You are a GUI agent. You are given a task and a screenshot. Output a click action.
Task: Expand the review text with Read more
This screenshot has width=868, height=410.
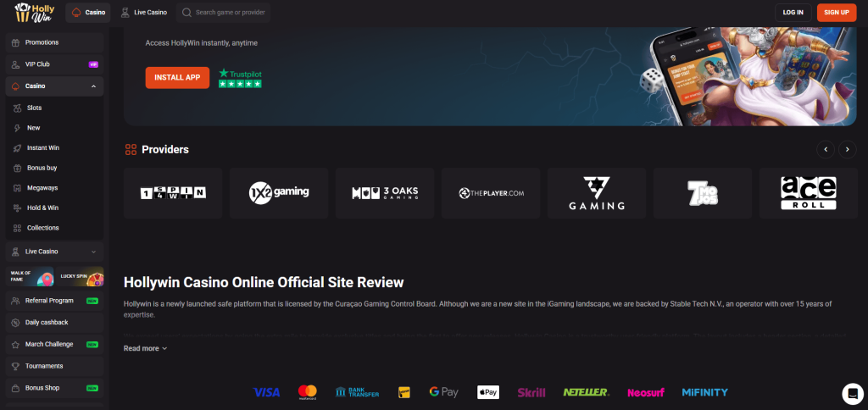pyautogui.click(x=145, y=348)
